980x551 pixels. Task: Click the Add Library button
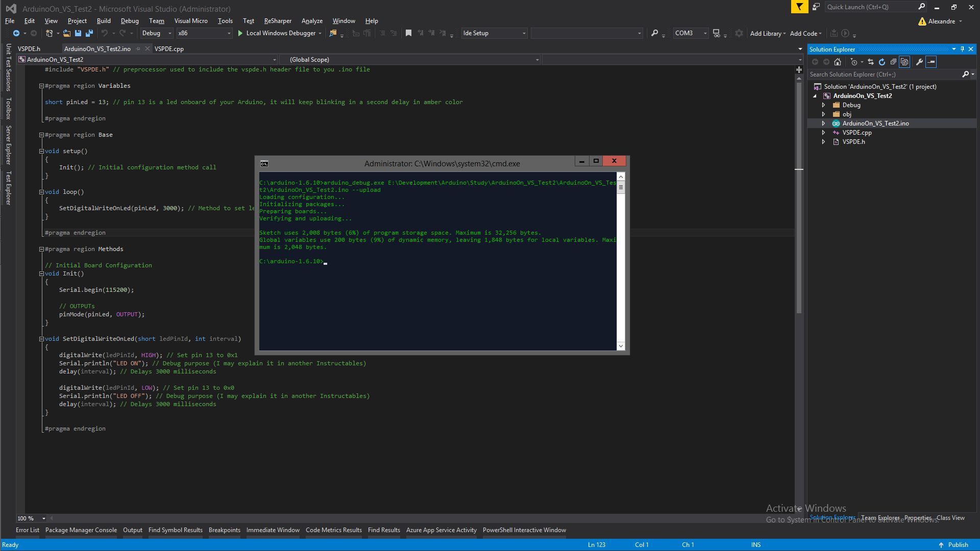(x=766, y=33)
